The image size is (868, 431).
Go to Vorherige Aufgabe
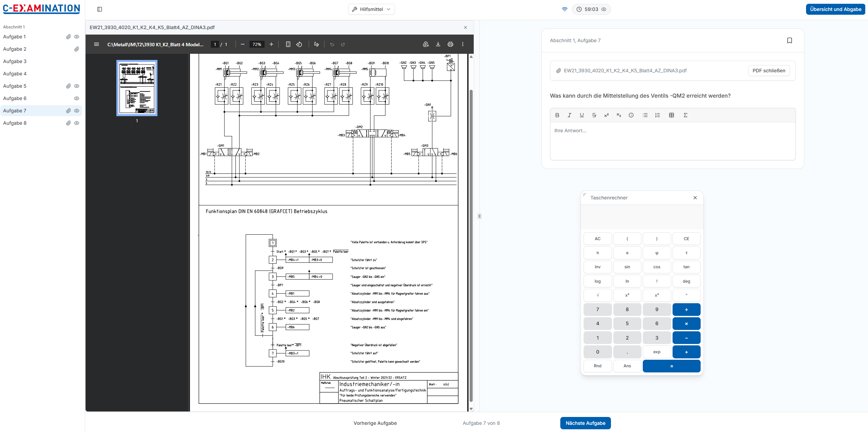click(x=375, y=423)
